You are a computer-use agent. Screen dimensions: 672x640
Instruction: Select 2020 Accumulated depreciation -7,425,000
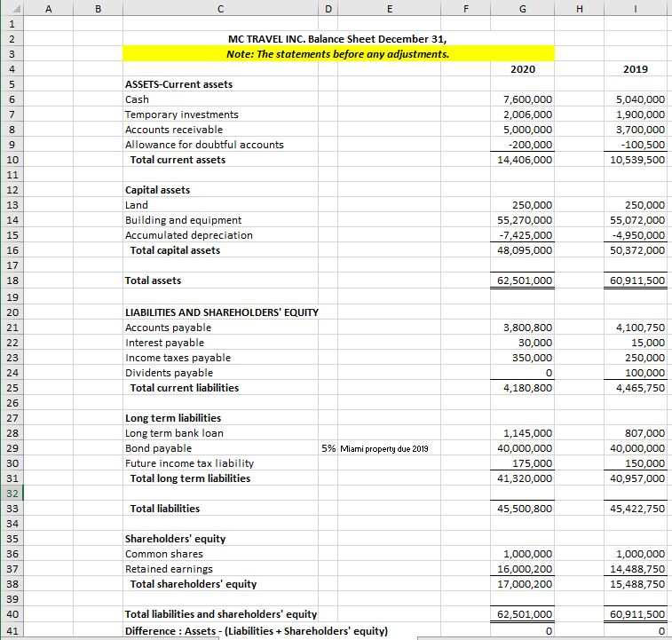[x=523, y=235]
